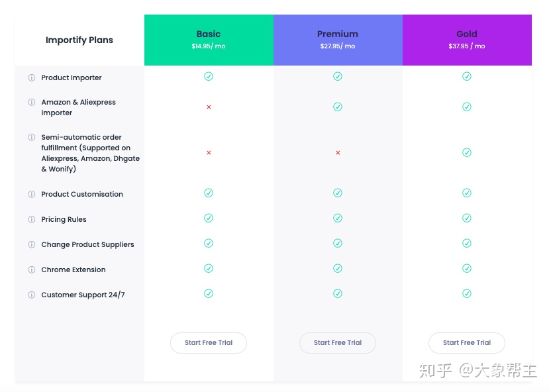Click info icon beside Product Importer
Image resolution: width=551 pixels, height=392 pixels.
click(x=31, y=77)
